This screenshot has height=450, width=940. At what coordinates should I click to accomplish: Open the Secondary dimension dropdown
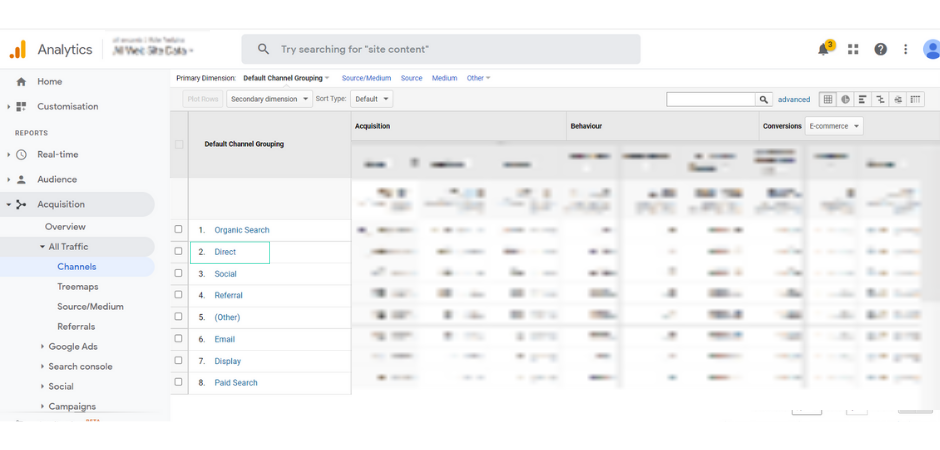[268, 99]
